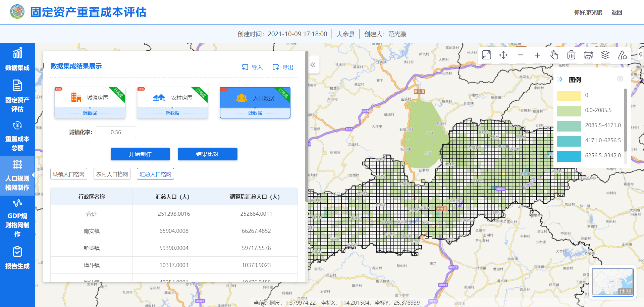Click the data panel vertical scrollbar
The height and width of the screenshot is (307, 644).
[x=307, y=126]
